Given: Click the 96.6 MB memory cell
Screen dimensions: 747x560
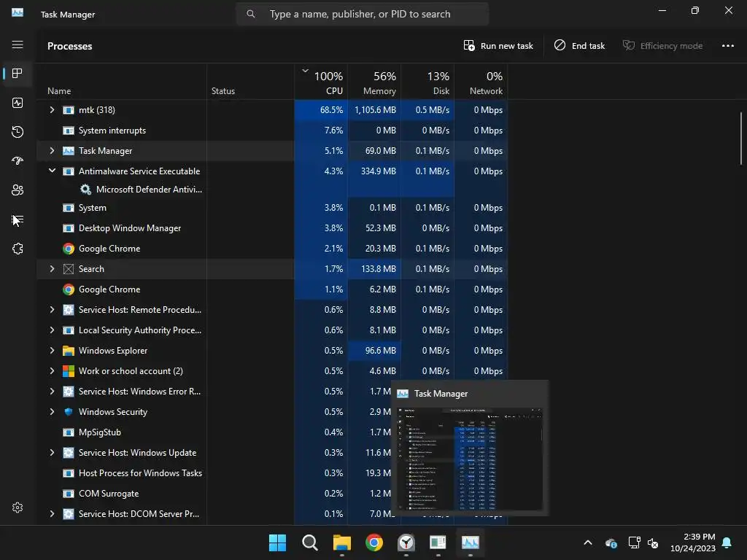Looking at the screenshot, I should click(374, 351).
